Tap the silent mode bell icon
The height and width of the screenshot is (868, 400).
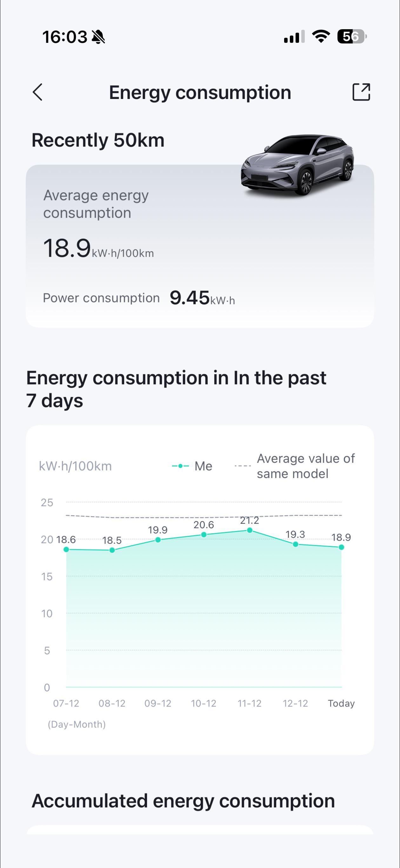tap(98, 37)
